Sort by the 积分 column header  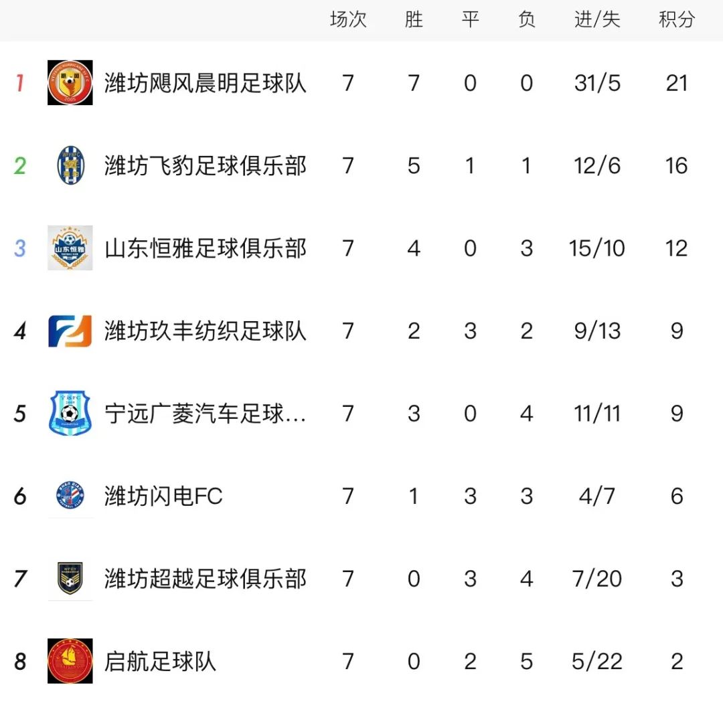pos(676,19)
